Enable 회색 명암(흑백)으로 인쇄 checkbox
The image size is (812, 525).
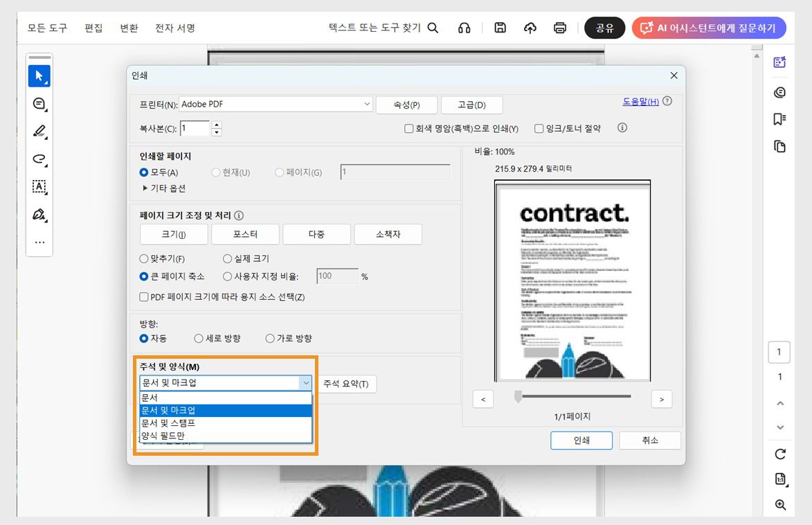coord(408,129)
